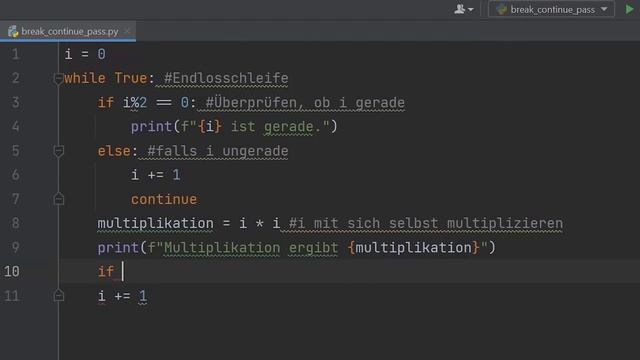Click the '#falls i ungerade' comment

point(218,151)
